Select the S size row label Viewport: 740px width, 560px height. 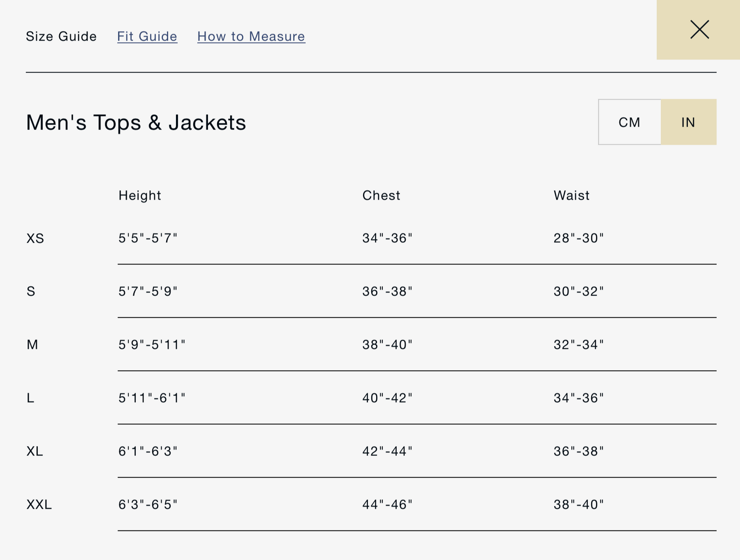(x=31, y=291)
